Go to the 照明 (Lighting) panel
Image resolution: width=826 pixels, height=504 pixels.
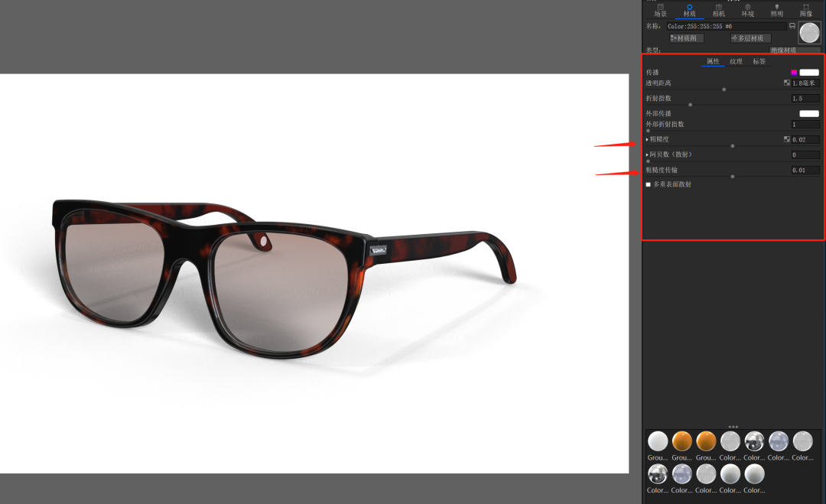tap(776, 11)
